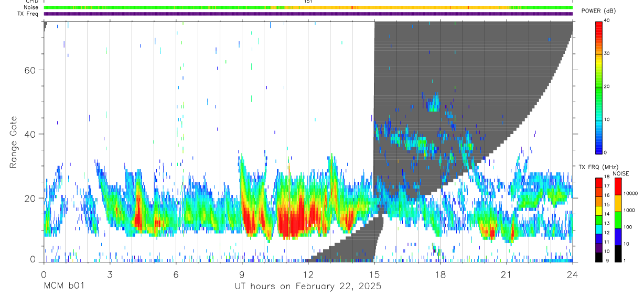This screenshot has height=297, width=644.
Task: Click the UT hours on February 22, 2025 title
Action: click(x=308, y=287)
